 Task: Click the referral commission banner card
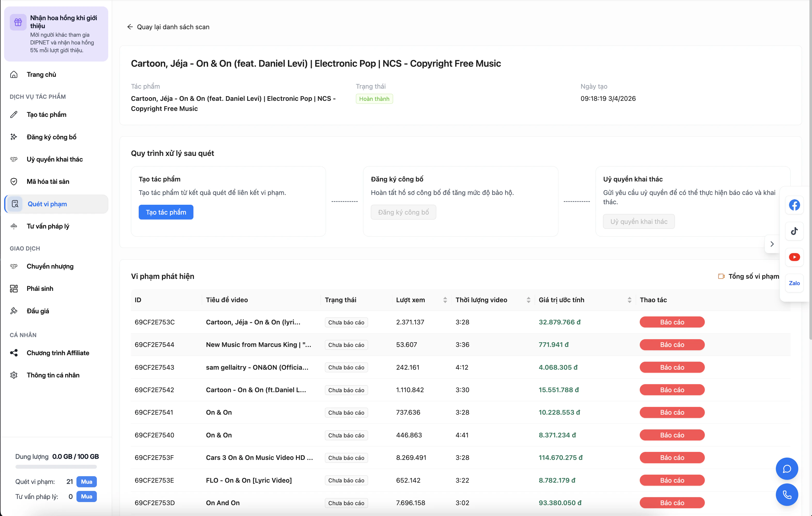56,34
